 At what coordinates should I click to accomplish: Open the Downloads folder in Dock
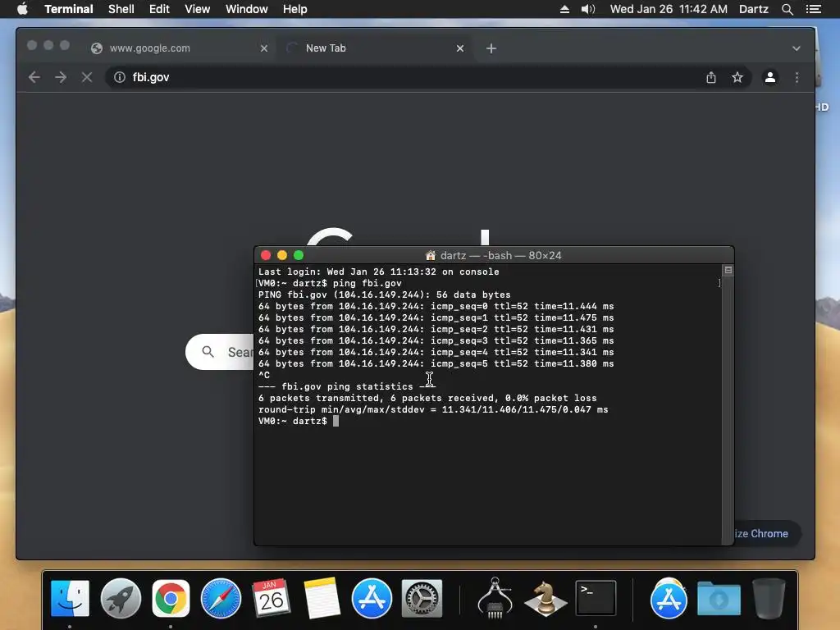719,598
